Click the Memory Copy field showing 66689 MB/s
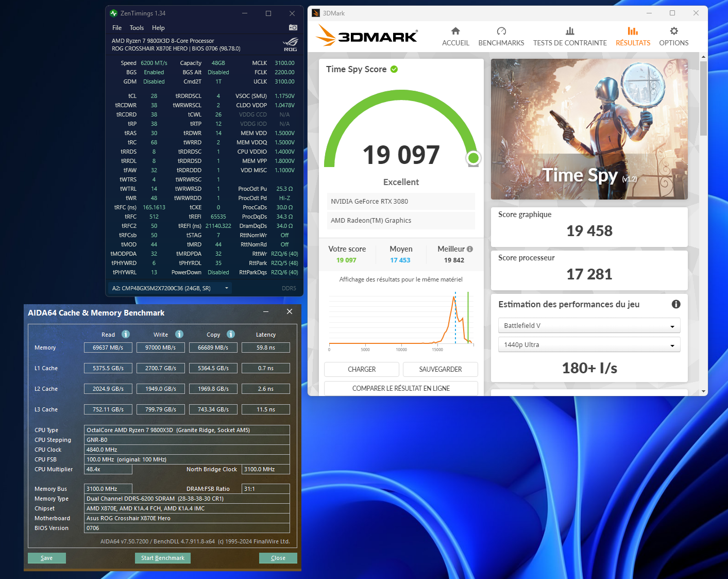The image size is (728, 579). (x=213, y=348)
